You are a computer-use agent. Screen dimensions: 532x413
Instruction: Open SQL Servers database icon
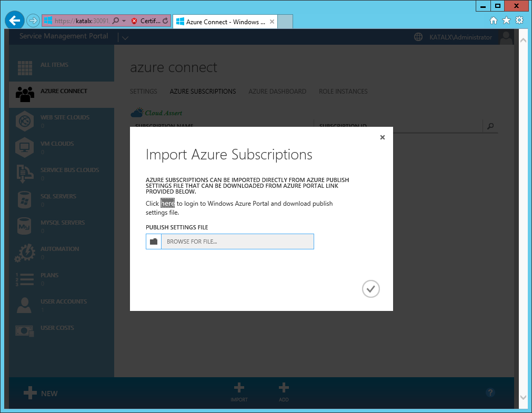(x=24, y=200)
